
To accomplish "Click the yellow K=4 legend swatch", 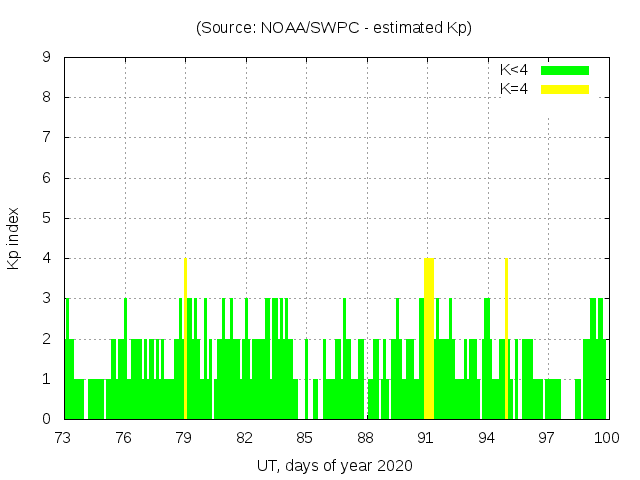I will pyautogui.click(x=565, y=89).
